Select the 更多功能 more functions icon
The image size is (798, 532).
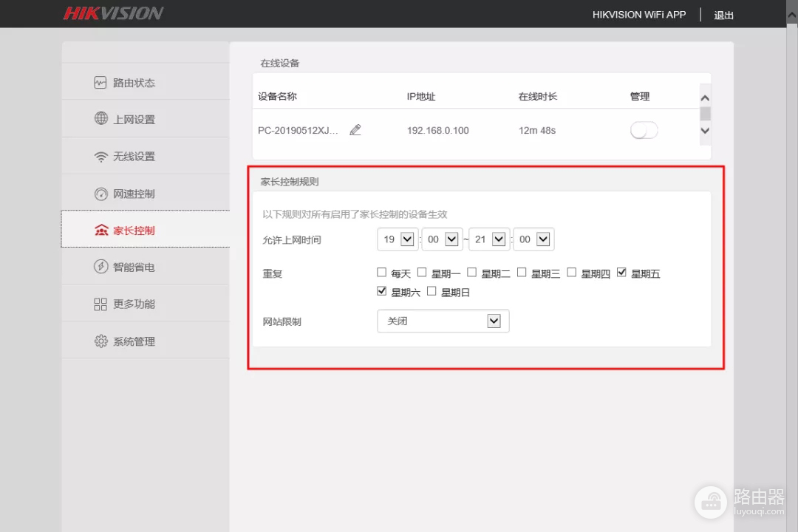click(x=101, y=303)
